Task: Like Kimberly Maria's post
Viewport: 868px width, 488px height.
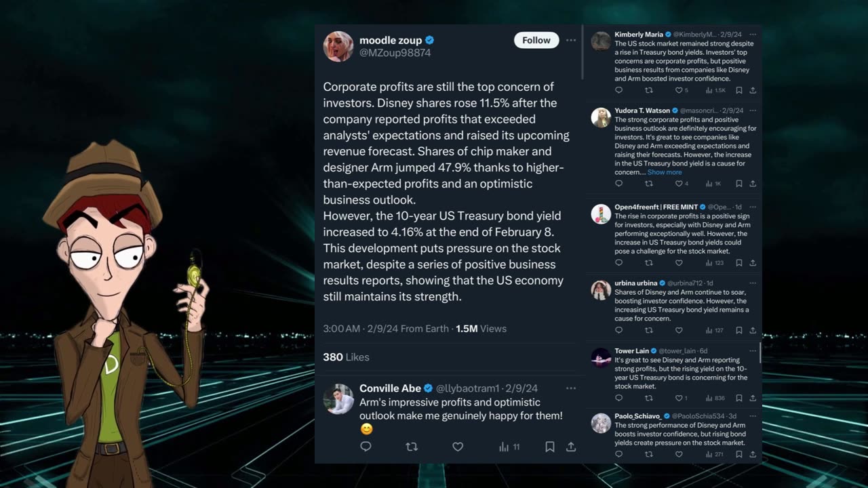Action: (679, 90)
